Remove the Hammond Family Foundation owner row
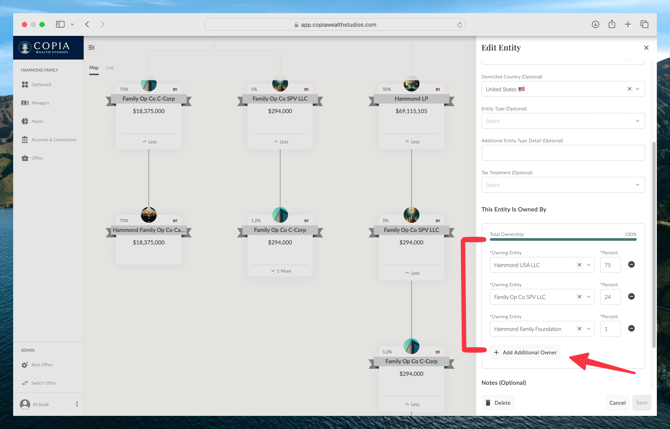 631,328
